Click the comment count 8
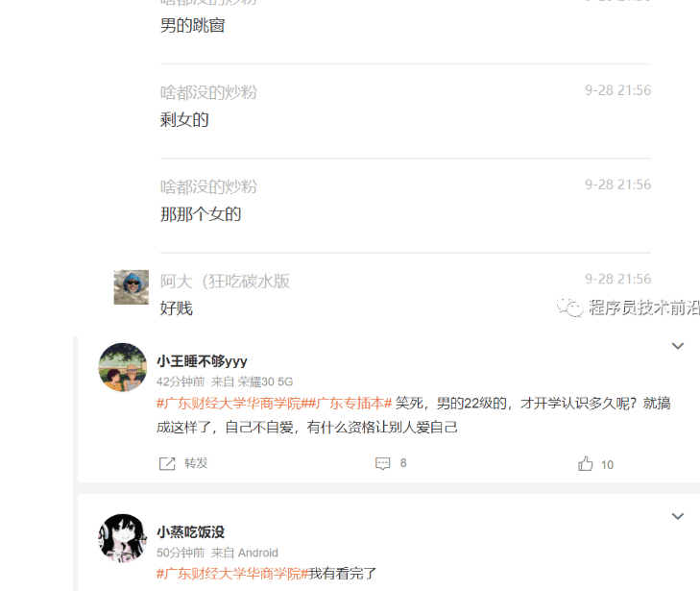700x591 pixels. point(403,463)
